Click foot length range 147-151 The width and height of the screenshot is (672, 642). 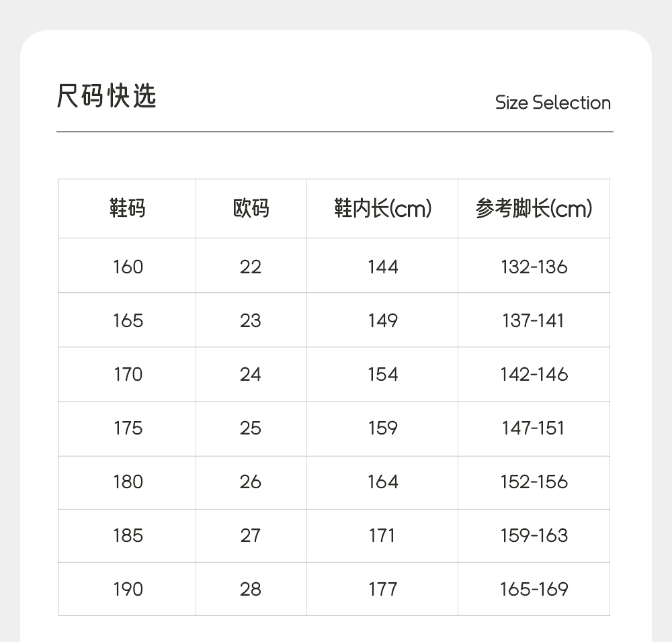(534, 428)
